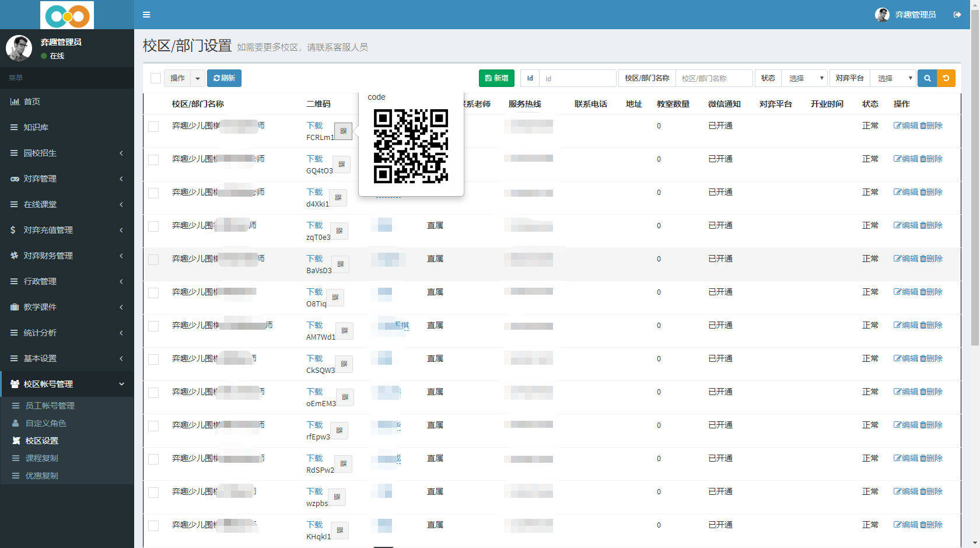Click 删除 for the KHqkI1 row
Image resolution: width=980 pixels, height=548 pixels.
[x=931, y=525]
